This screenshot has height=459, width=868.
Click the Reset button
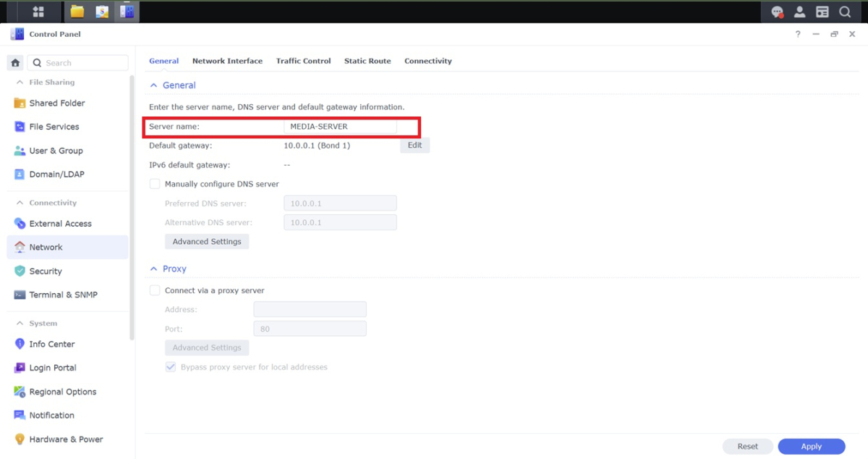[748, 447]
